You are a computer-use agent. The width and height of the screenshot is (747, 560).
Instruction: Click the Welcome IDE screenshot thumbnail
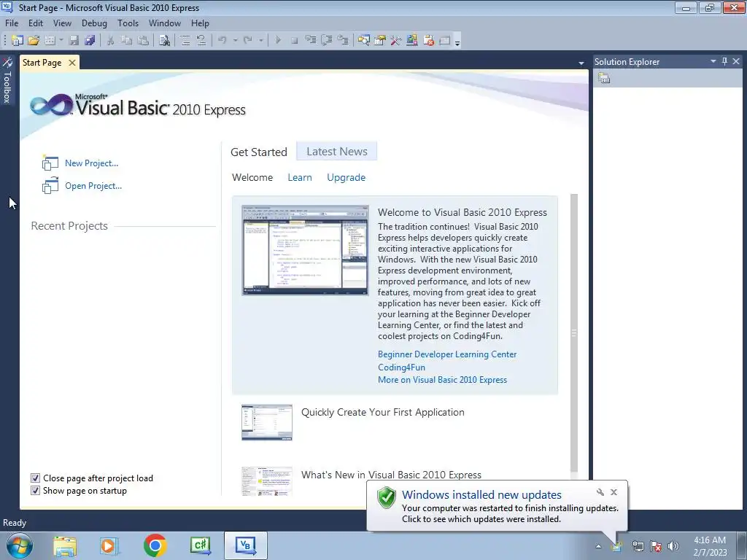(305, 251)
